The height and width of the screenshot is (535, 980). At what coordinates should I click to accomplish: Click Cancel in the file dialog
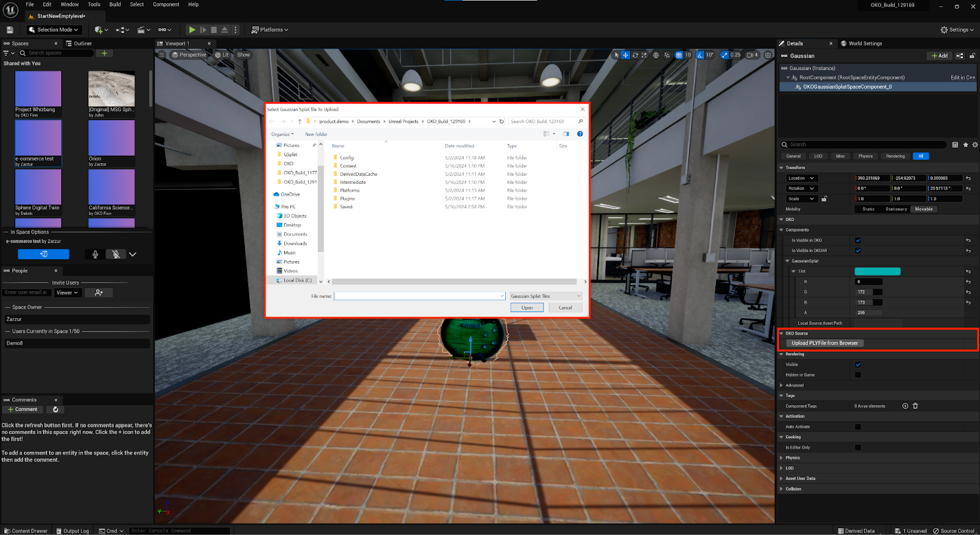(x=565, y=308)
